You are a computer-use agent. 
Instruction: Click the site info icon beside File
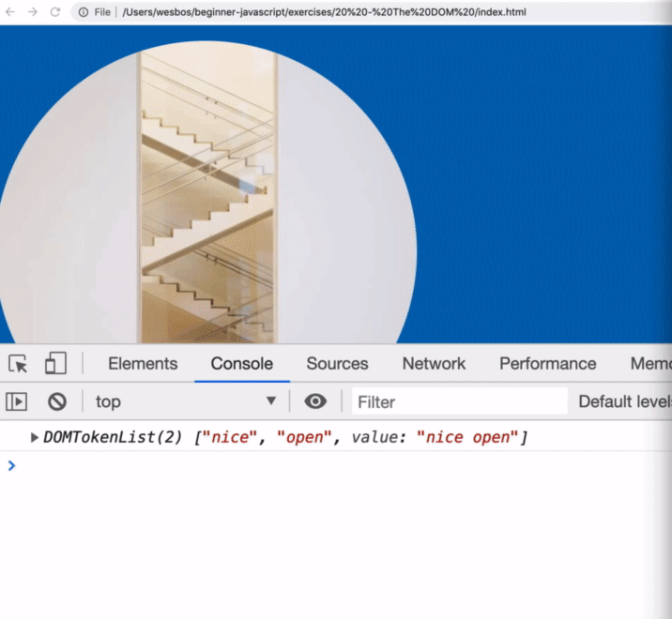pyautogui.click(x=83, y=12)
